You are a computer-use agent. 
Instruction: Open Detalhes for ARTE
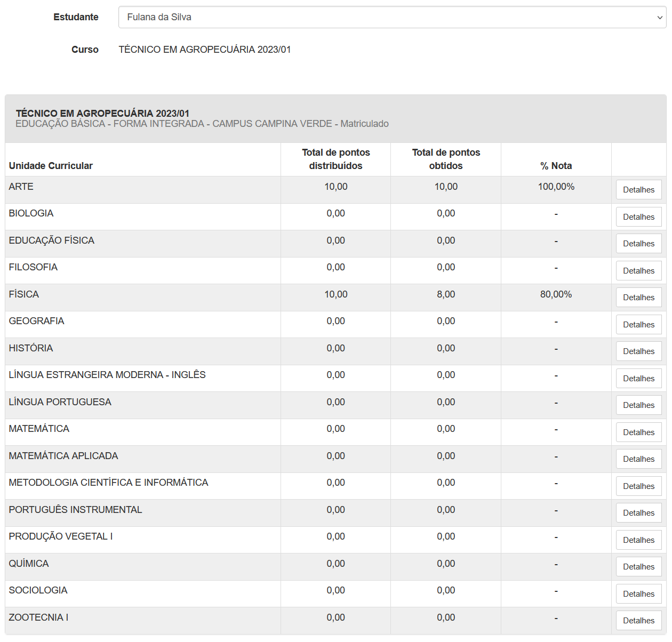click(x=638, y=189)
